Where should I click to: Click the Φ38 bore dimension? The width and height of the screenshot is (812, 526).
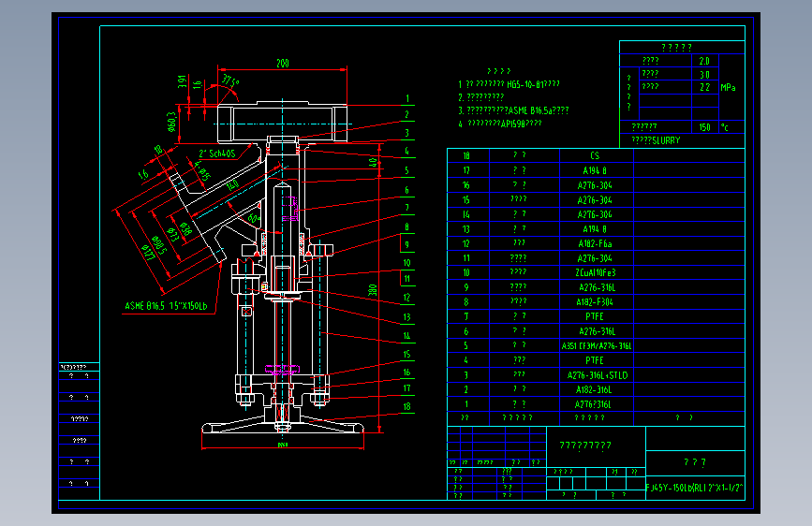point(185,228)
